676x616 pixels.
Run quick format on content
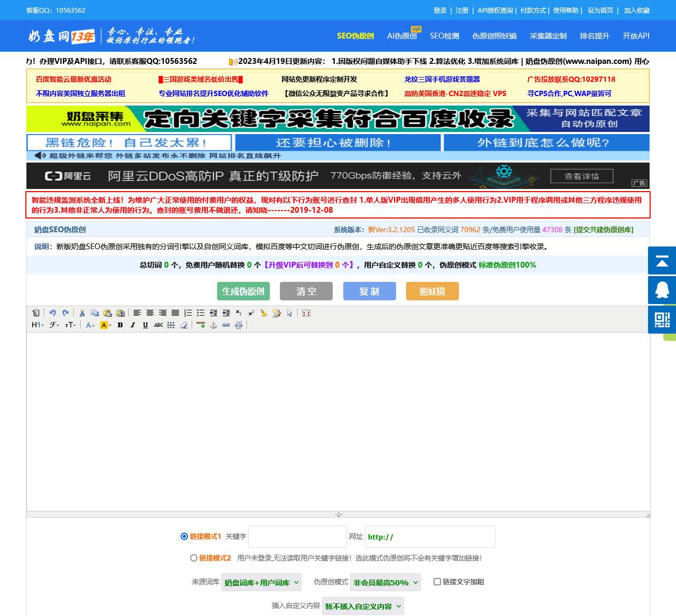pyautogui.click(x=277, y=313)
